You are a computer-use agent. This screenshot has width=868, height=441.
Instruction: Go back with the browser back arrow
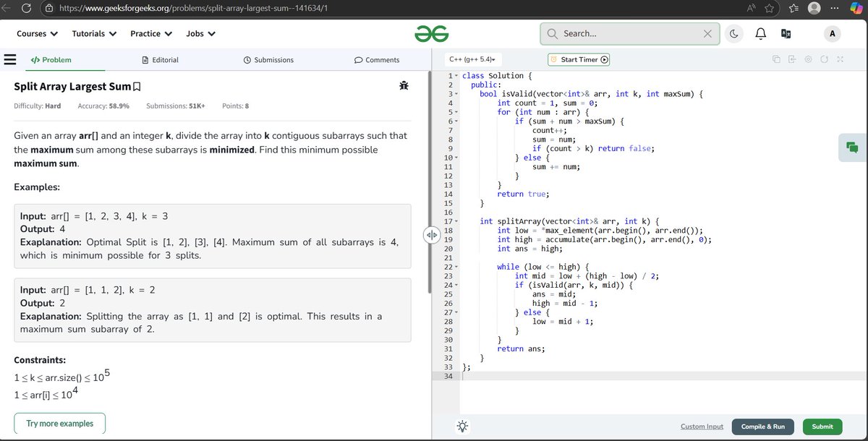pos(6,7)
